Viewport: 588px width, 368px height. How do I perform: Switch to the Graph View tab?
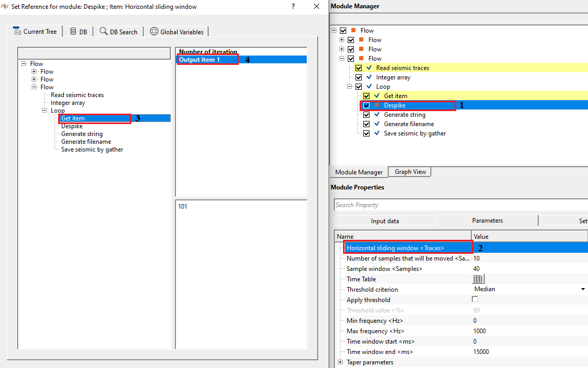(410, 172)
